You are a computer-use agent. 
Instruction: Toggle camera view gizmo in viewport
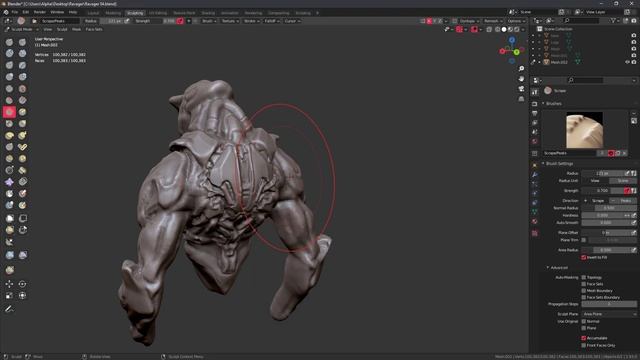521,89
